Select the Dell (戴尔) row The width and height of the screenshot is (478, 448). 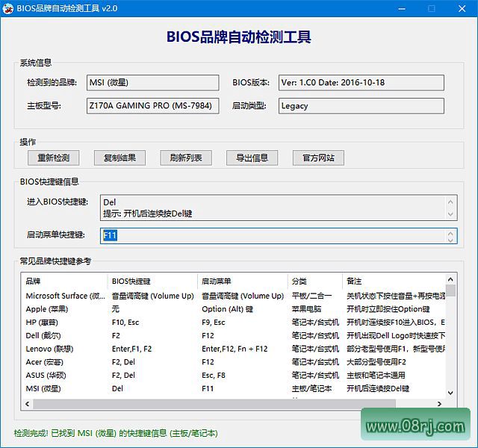[x=233, y=335]
